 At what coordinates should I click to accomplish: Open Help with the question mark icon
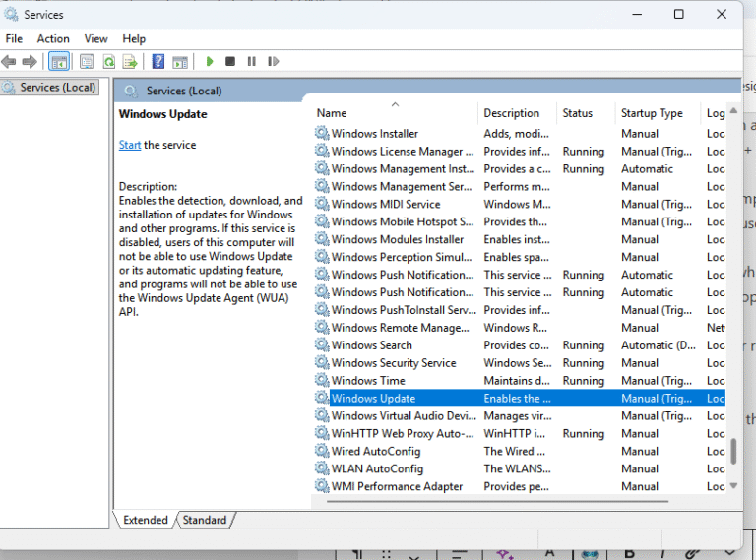(x=157, y=61)
